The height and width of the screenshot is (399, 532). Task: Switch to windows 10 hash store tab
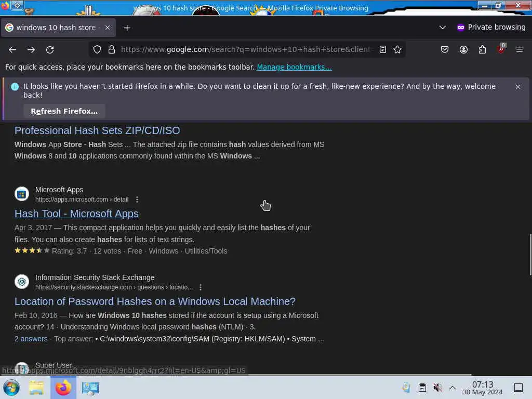click(58, 28)
